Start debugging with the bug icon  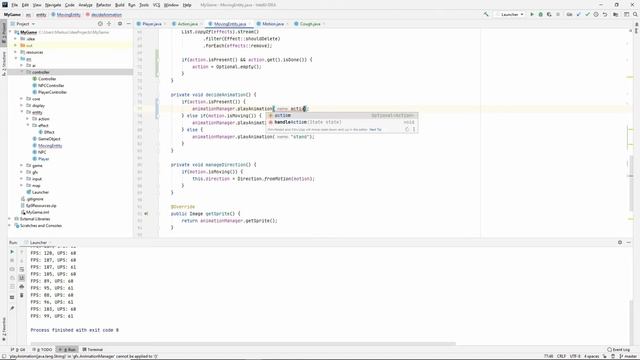pos(540,14)
